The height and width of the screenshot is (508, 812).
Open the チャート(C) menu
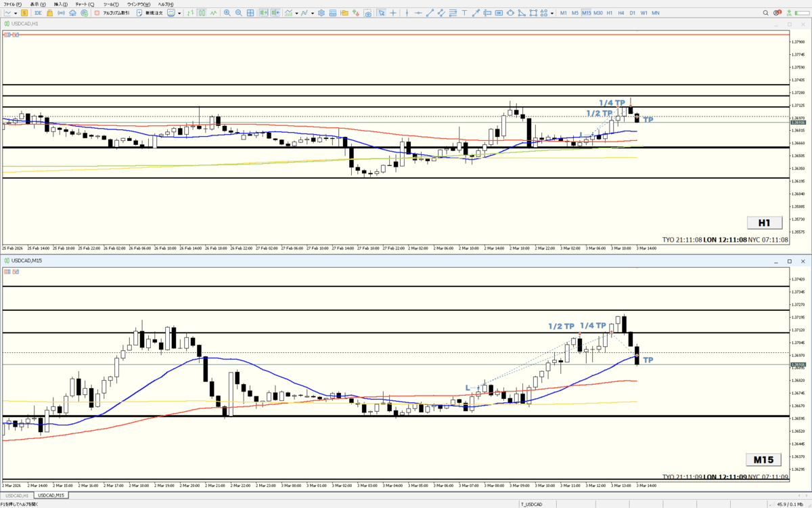tap(85, 4)
